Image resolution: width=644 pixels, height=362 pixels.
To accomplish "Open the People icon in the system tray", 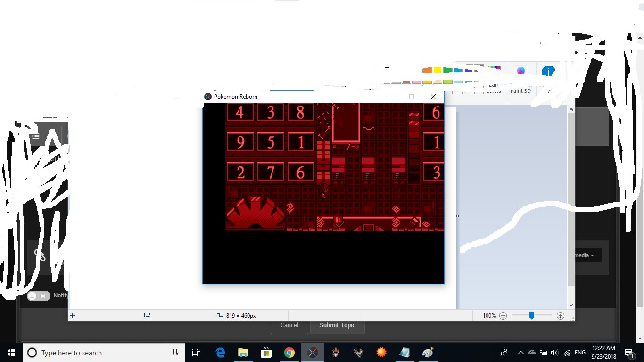I will click(504, 353).
